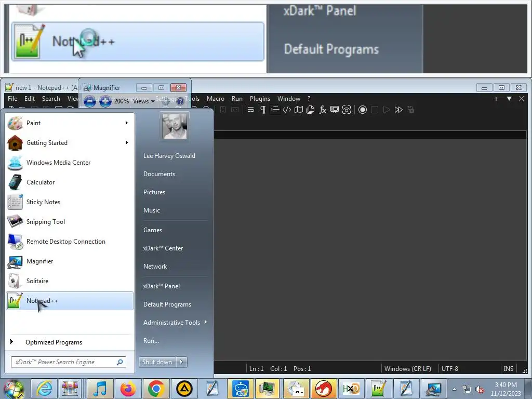Click the Save Recorded Macro icon

point(410,110)
